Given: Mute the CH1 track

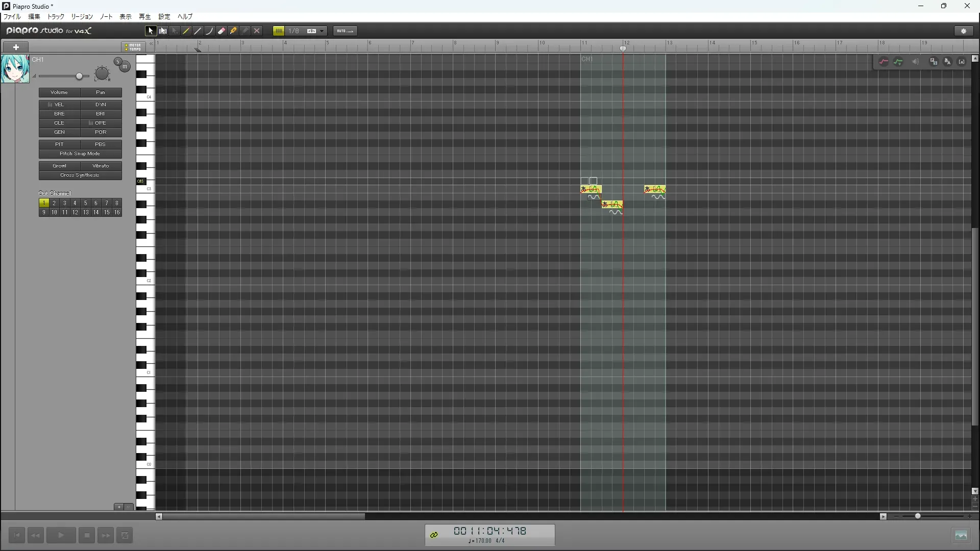Looking at the screenshot, I should point(125,67).
